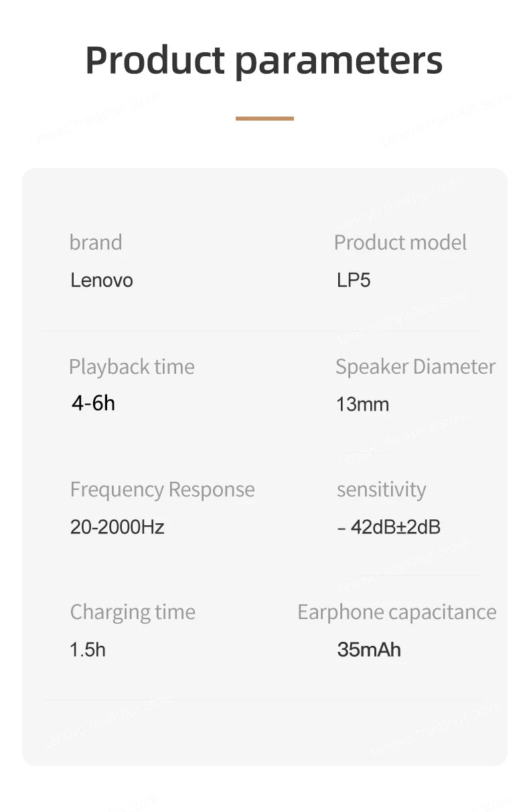Click the 35mAh capacity value
Screen dimensions: 529x812
click(369, 650)
